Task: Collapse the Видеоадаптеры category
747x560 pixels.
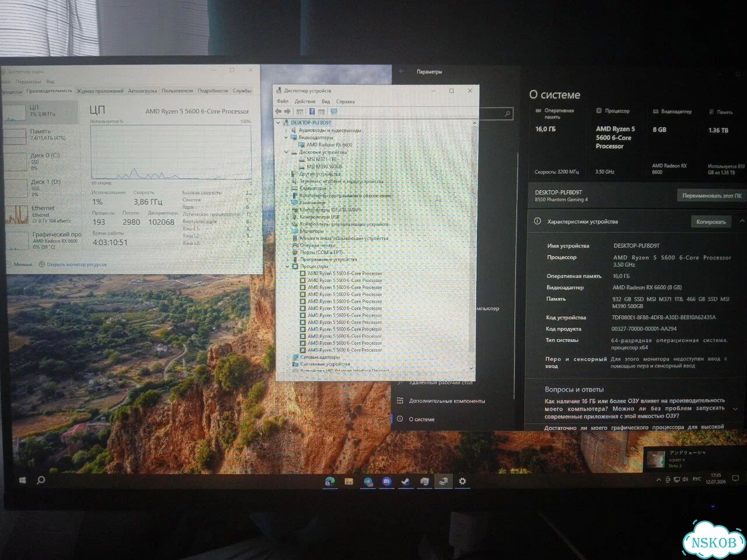Action: click(x=286, y=138)
